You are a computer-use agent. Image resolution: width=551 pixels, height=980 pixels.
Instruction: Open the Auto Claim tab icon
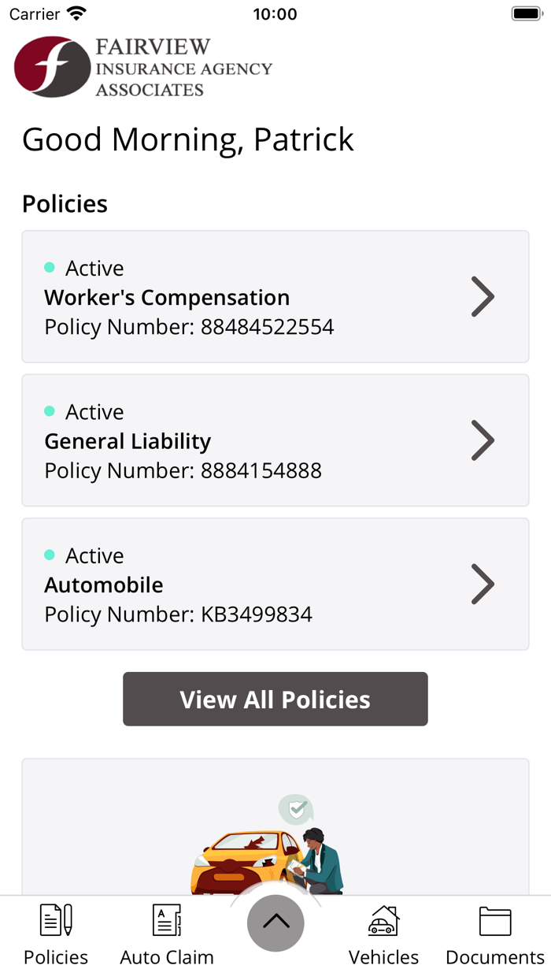coord(167,920)
